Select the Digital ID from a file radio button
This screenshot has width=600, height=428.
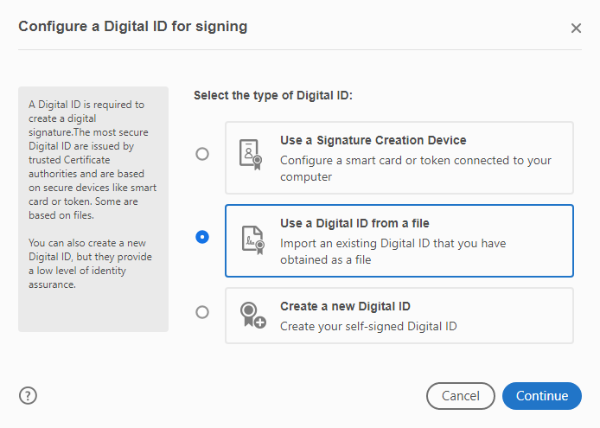coord(202,237)
